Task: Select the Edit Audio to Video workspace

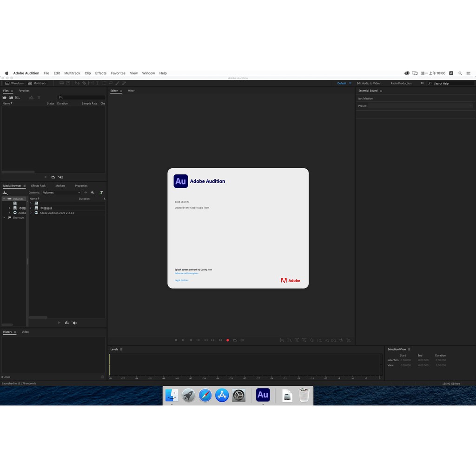Action: coord(368,83)
